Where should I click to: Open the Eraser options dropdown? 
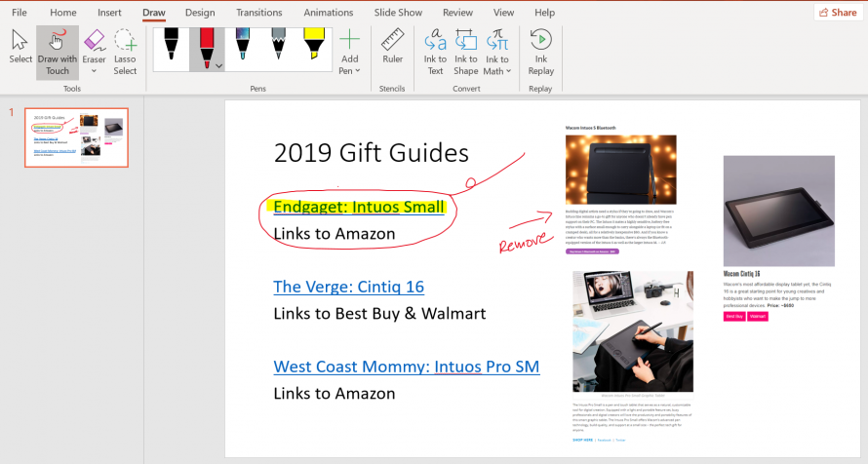coord(94,71)
